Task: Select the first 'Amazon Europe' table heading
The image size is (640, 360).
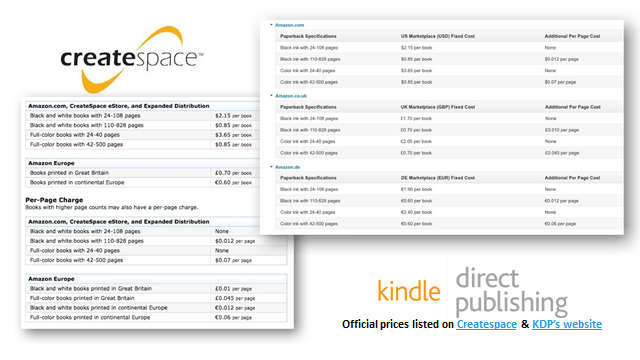Action: coord(51,163)
